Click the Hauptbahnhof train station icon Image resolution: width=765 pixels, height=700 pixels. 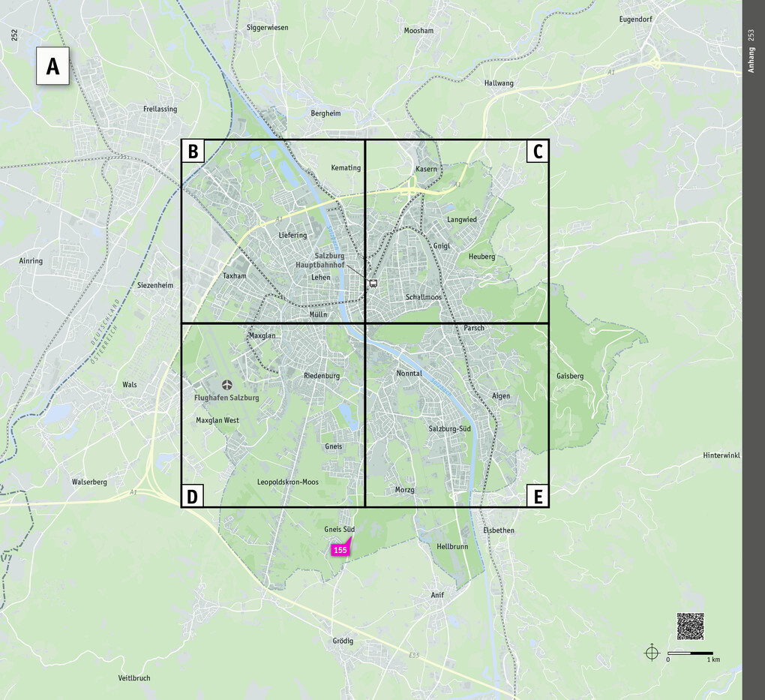373,283
